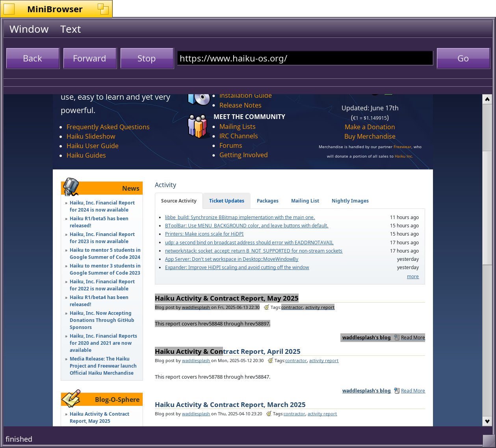This screenshot has height=448, width=496.
Task: Click the Stop button
Action: [147, 58]
